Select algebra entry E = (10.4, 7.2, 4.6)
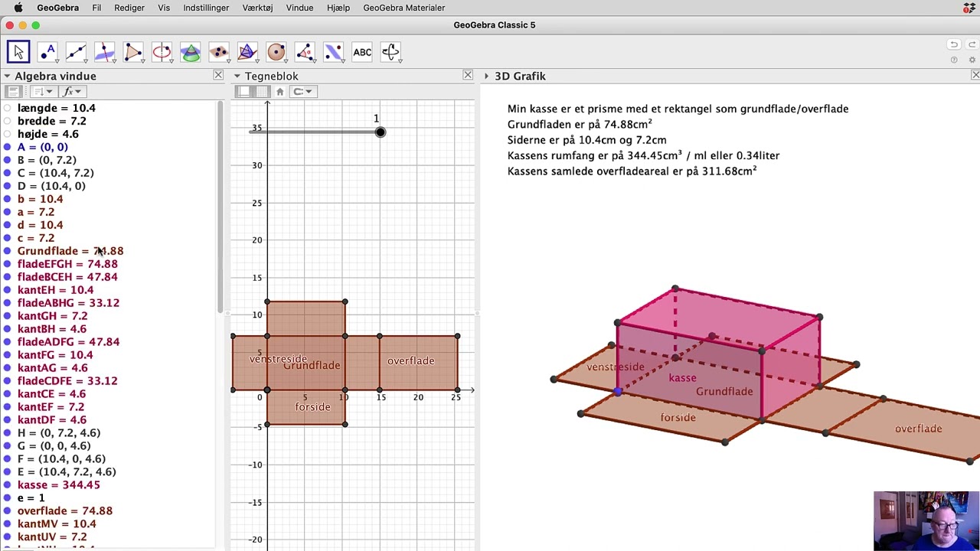980x551 pixels. [x=67, y=472]
